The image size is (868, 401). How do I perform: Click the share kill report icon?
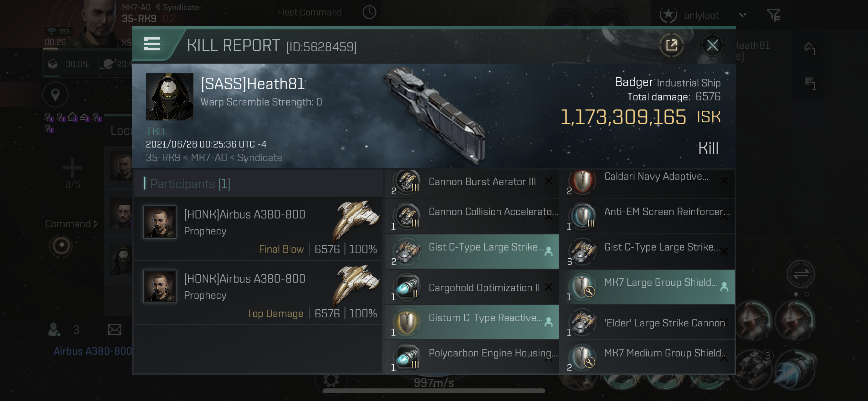671,45
